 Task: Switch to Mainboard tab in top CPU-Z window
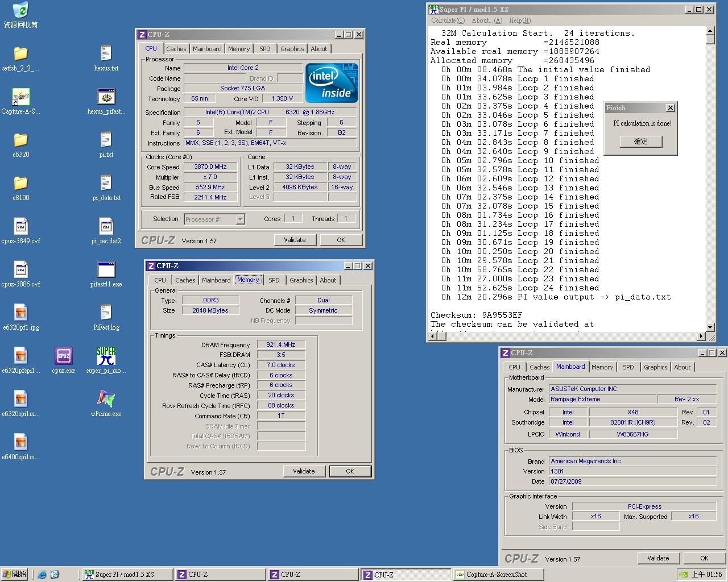(207, 49)
